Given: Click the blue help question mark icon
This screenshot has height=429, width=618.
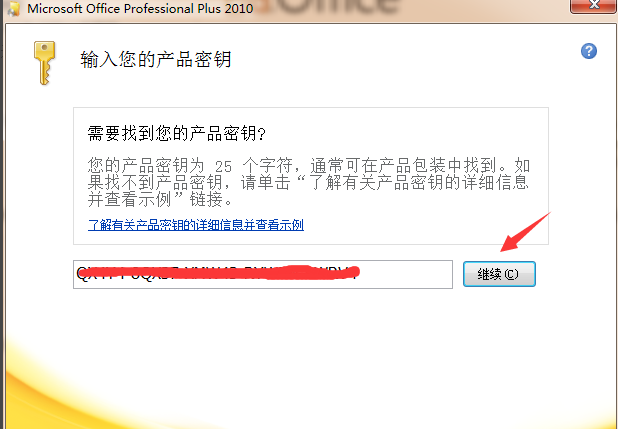Looking at the screenshot, I should pyautogui.click(x=588, y=51).
